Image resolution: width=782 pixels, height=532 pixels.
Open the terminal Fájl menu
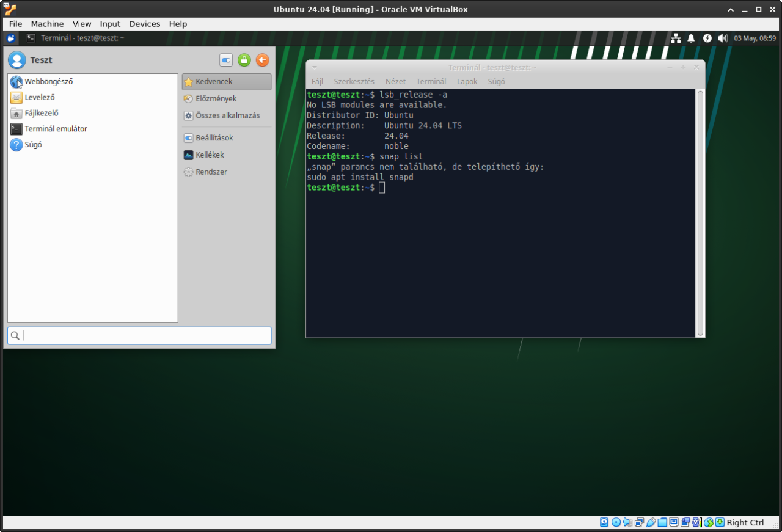click(x=317, y=81)
